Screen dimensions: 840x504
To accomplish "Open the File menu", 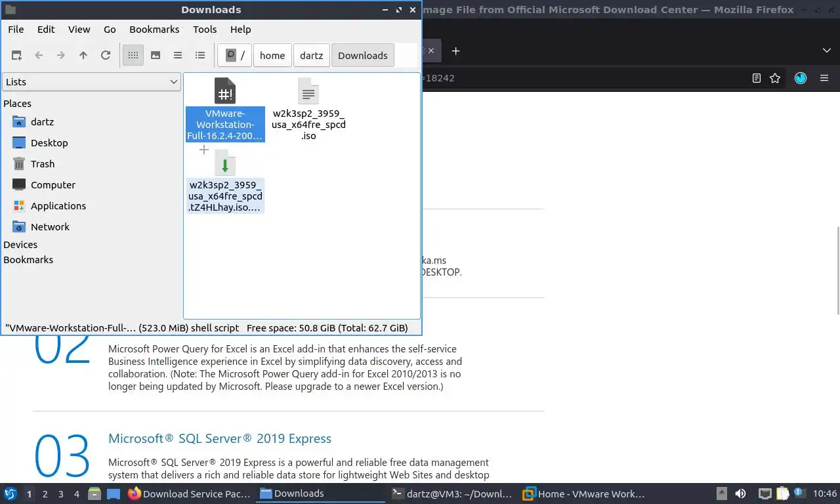I will tap(16, 30).
